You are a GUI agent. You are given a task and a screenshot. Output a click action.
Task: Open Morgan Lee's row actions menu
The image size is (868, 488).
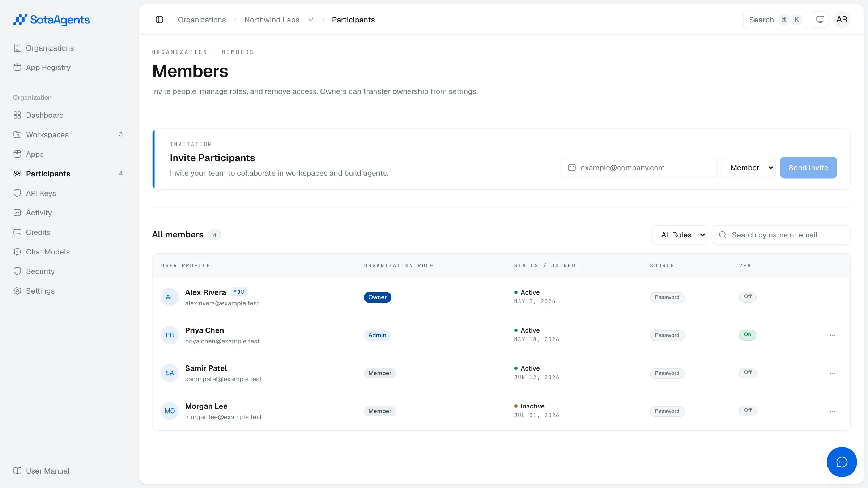pos(833,411)
